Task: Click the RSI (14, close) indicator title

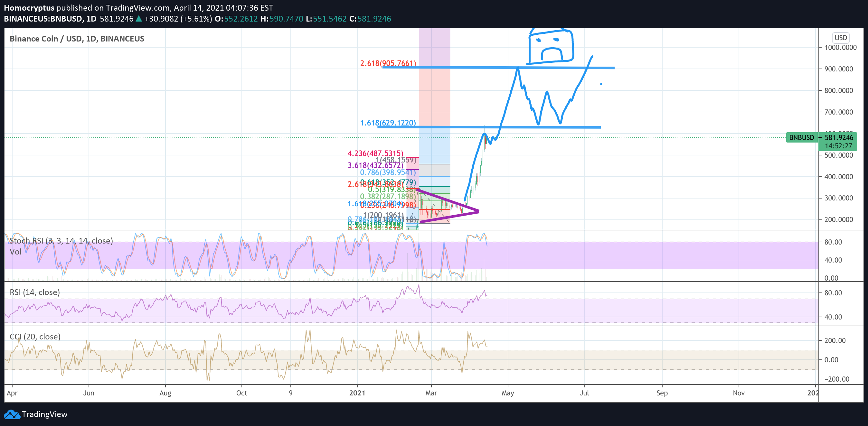Action: (35, 292)
